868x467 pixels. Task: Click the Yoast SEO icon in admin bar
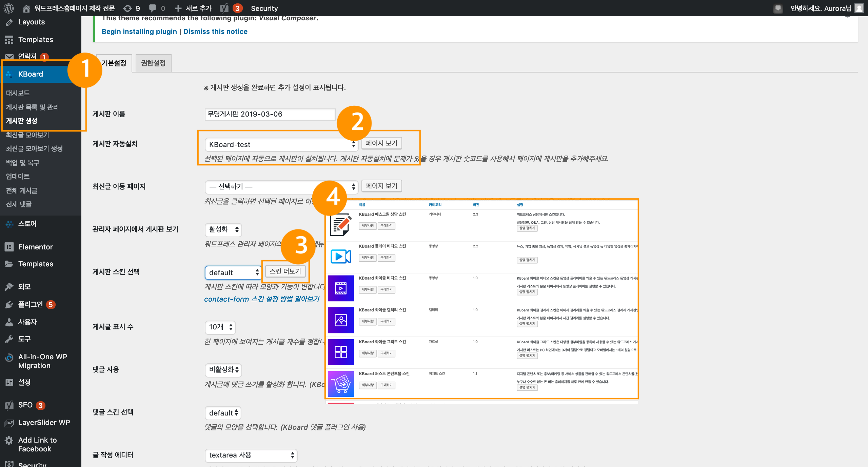pos(224,8)
